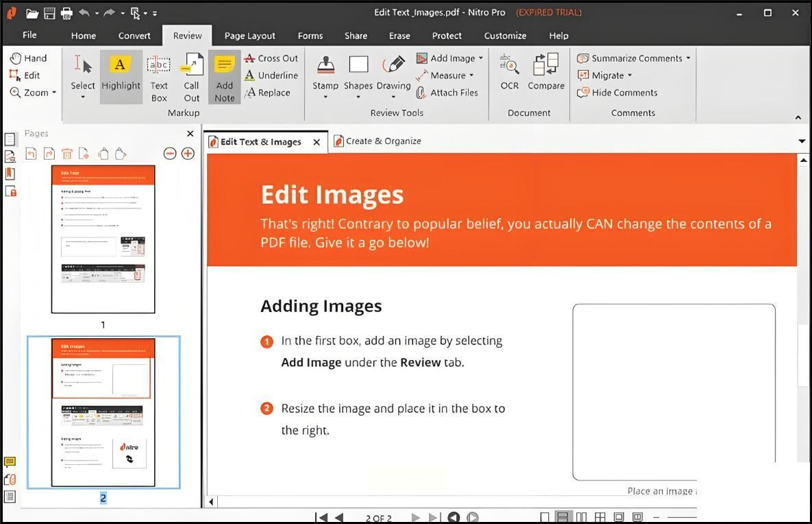Toggle Hide Comments
Viewport: 812px width, 524px height.
tap(617, 93)
